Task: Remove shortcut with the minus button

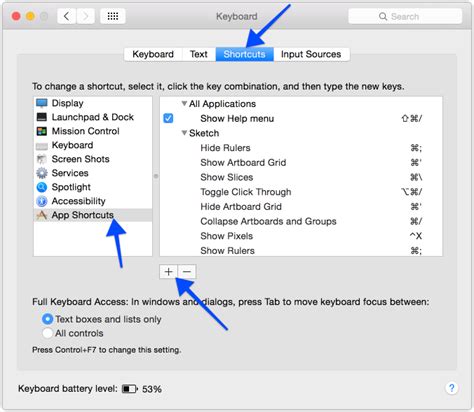Action: (x=187, y=272)
